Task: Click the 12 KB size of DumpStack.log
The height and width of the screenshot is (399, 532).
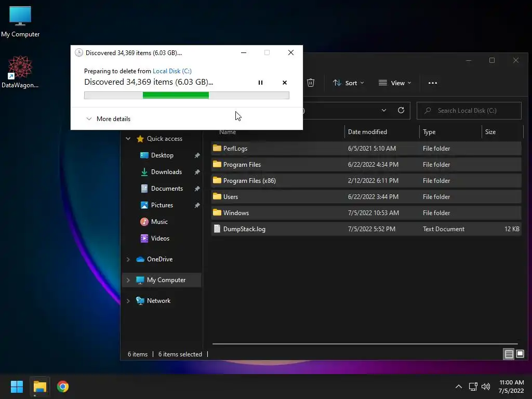Action: coord(512,229)
